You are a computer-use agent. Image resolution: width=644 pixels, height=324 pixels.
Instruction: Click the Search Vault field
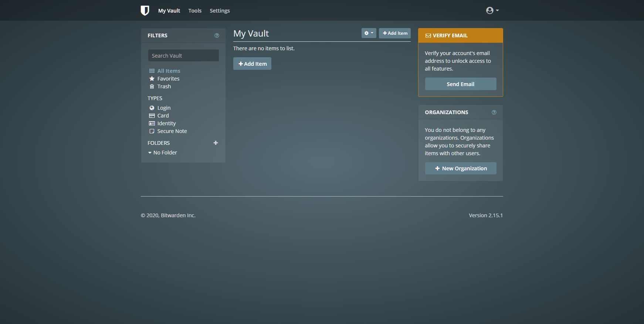(183, 56)
